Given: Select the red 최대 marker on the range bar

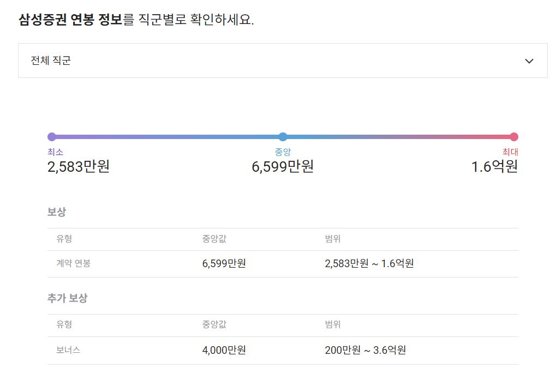Looking at the screenshot, I should coord(513,136).
